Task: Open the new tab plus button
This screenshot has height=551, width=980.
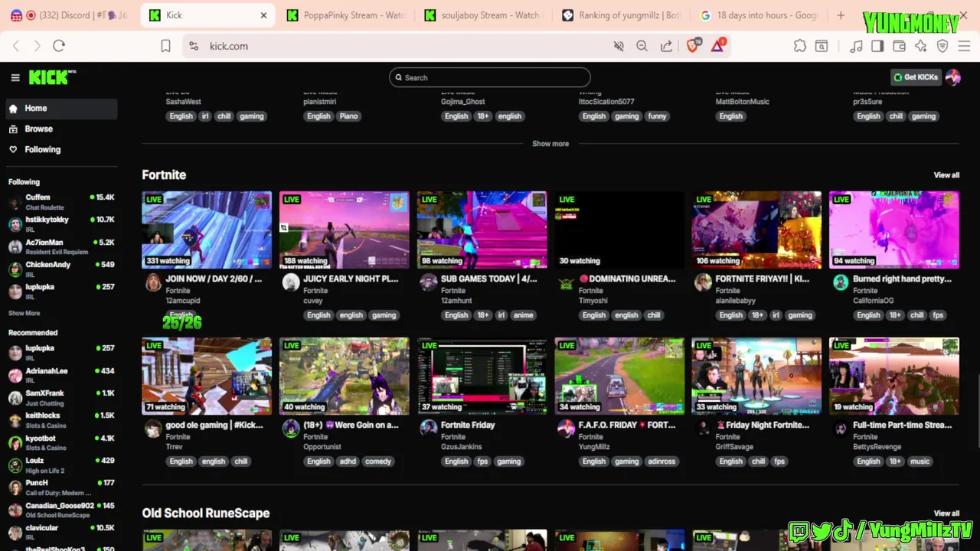Action: click(x=841, y=15)
